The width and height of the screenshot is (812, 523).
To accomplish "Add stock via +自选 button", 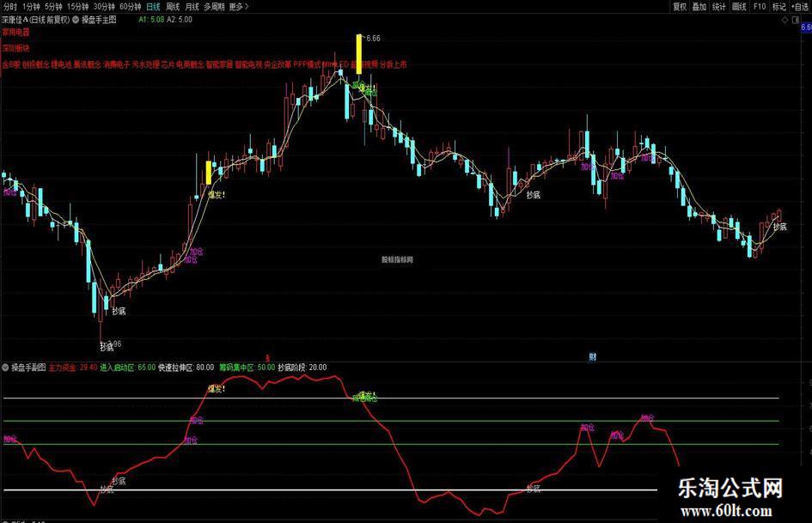I will (800, 7).
